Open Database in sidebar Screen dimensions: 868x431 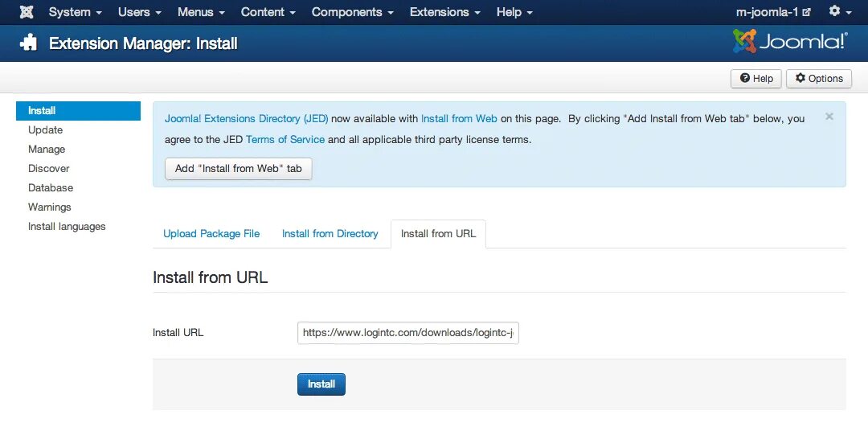click(51, 188)
